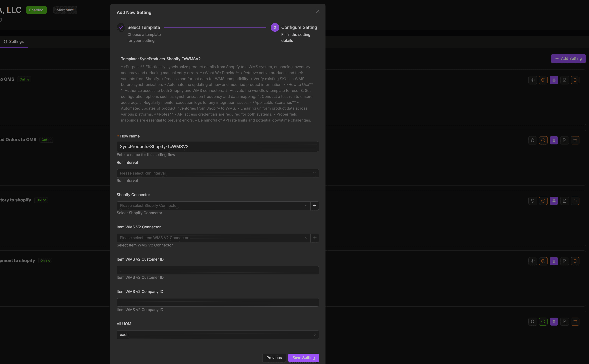Pause the 'to OMS' flow in top row
The image size is (589, 364).
point(543,80)
